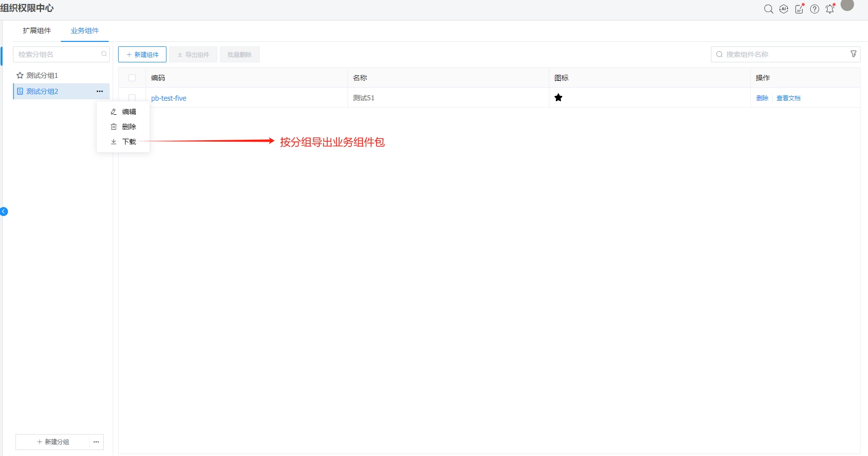Expand the more options next to 新建分组
This screenshot has height=456, width=868.
coord(96,442)
